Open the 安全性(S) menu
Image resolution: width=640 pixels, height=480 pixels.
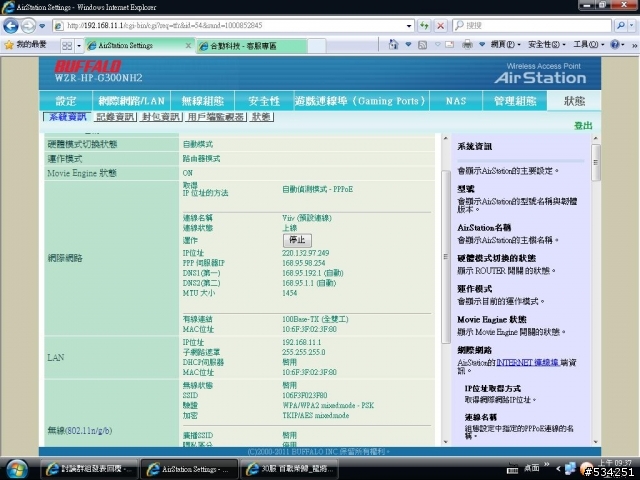tap(546, 44)
